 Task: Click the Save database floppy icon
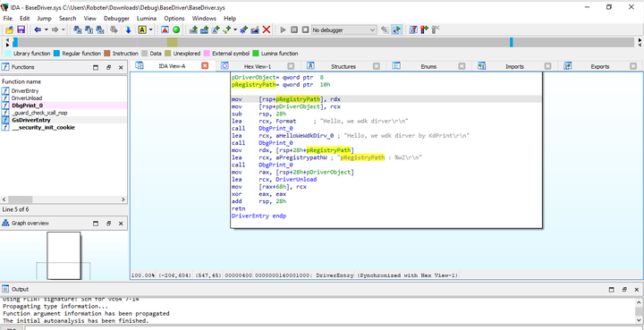tap(21, 30)
